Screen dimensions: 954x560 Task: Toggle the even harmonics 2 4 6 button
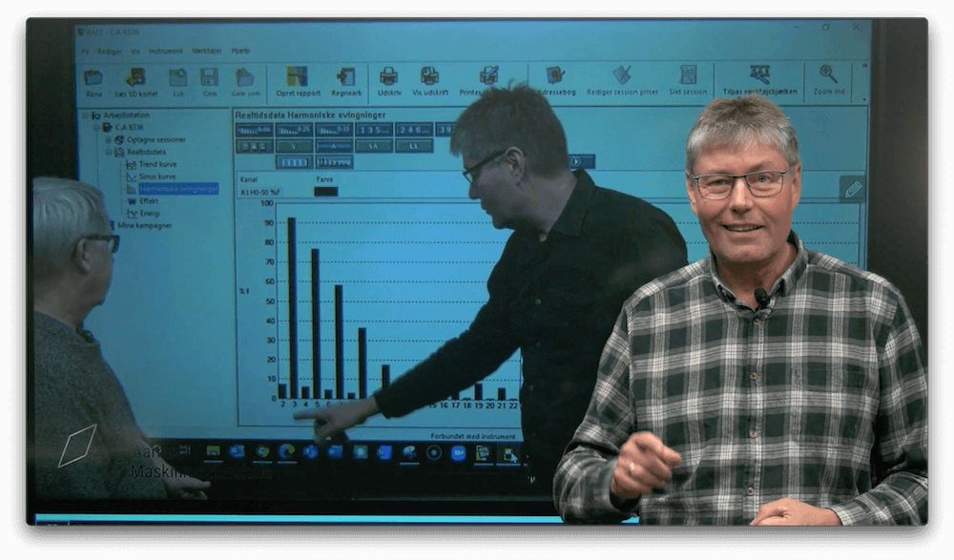[x=414, y=130]
